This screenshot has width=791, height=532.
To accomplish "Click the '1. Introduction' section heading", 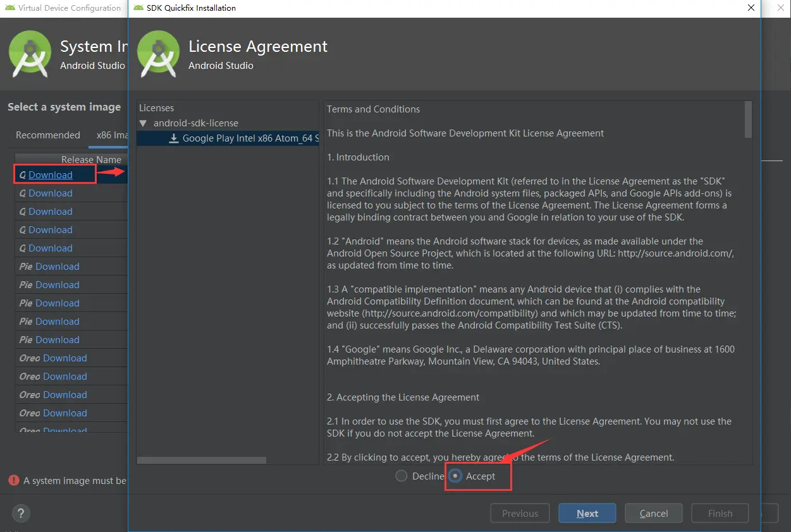I will point(358,157).
